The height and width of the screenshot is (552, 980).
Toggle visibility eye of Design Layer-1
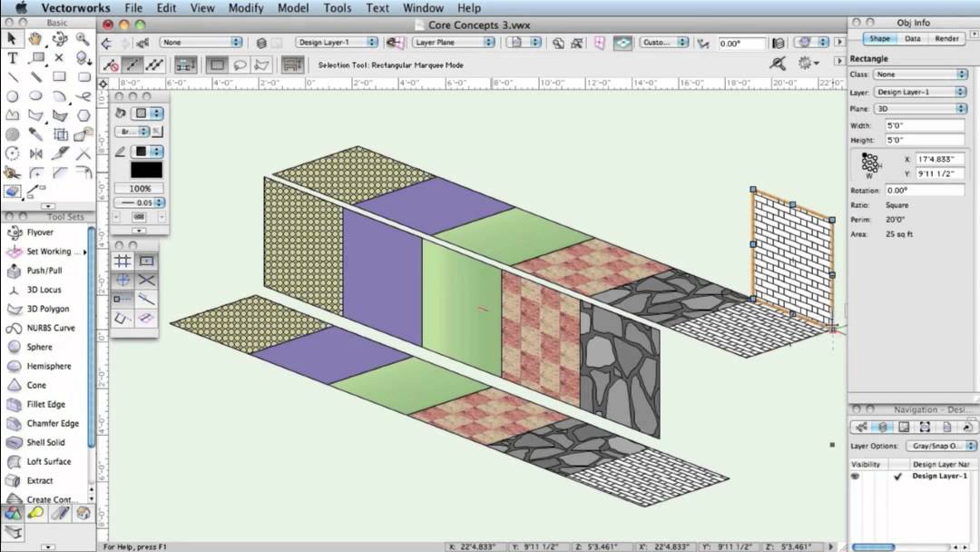coord(855,477)
